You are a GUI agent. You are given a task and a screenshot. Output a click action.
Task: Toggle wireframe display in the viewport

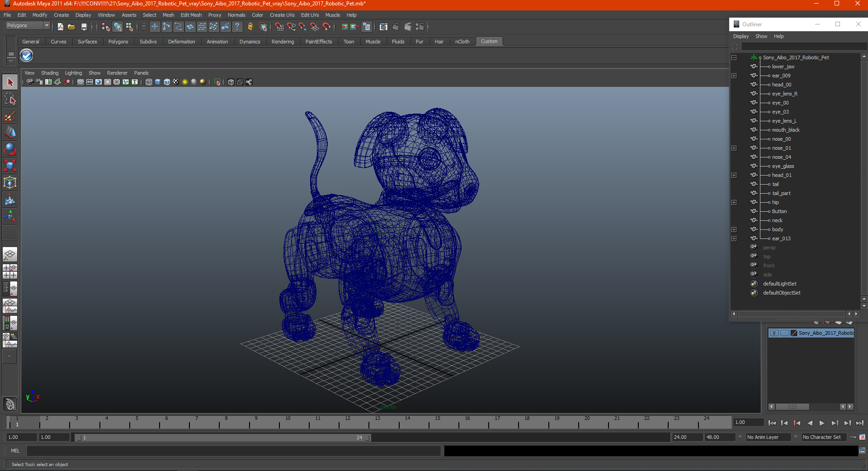[x=149, y=82]
